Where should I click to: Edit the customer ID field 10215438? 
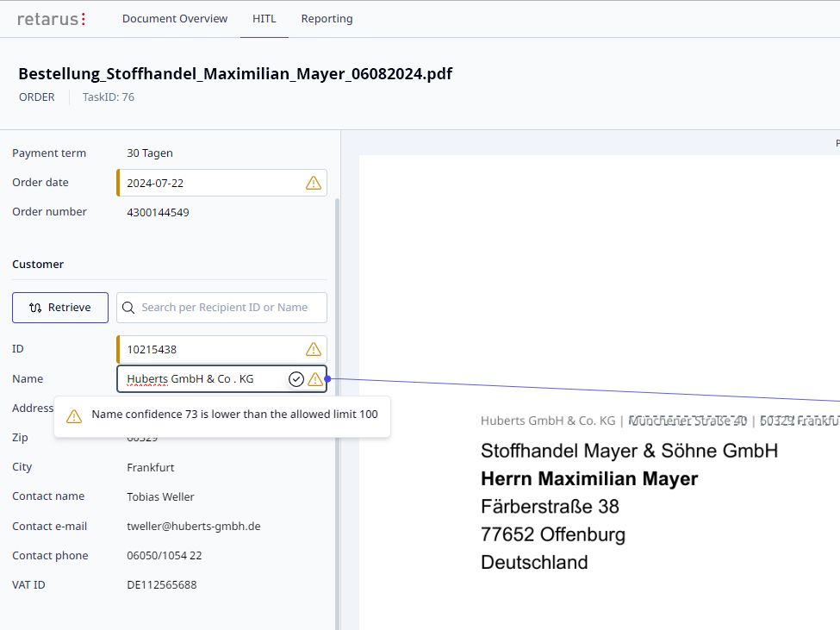[221, 349]
